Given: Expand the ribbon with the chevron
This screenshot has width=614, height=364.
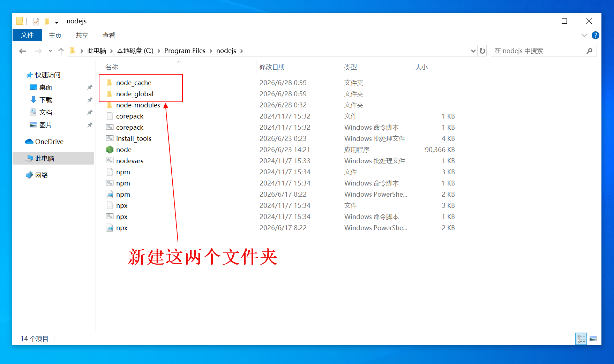Looking at the screenshot, I should click(584, 35).
